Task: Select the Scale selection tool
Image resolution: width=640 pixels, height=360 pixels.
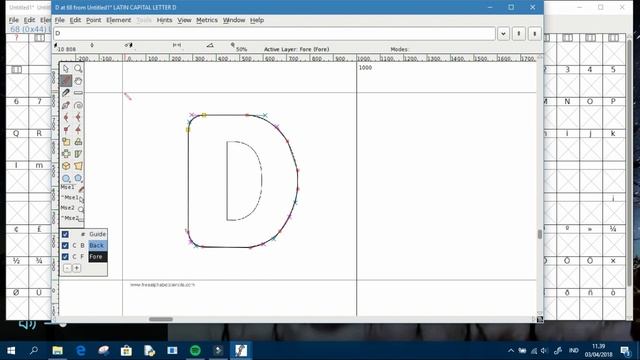Action: click(66, 142)
